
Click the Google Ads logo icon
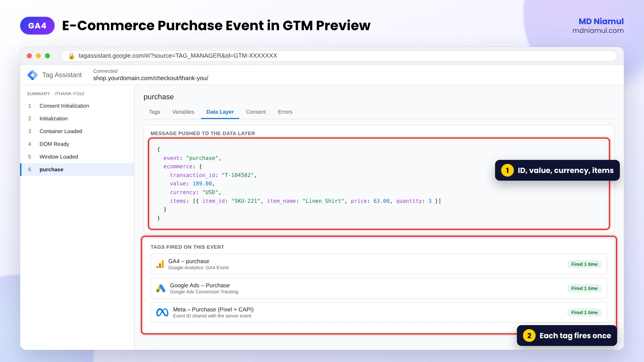(x=161, y=288)
